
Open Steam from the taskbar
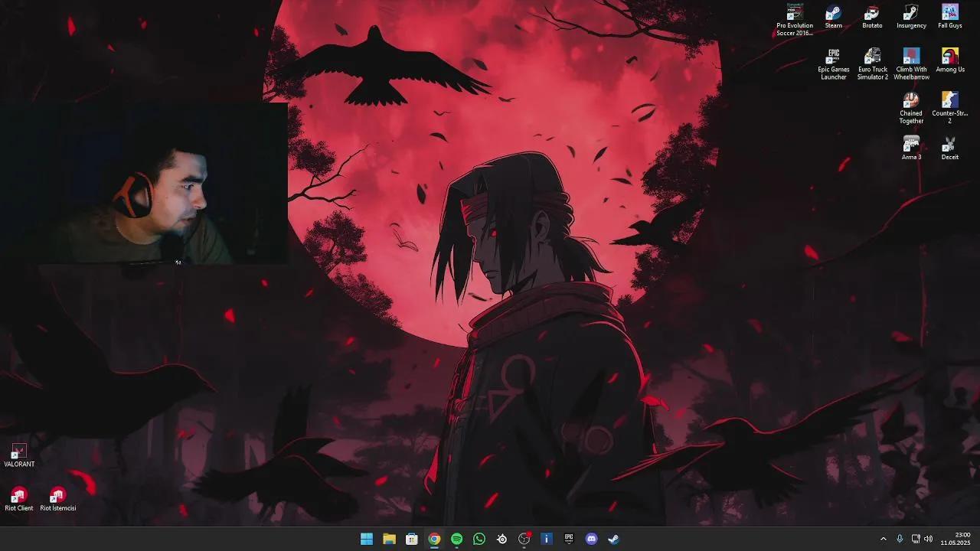[x=614, y=539]
